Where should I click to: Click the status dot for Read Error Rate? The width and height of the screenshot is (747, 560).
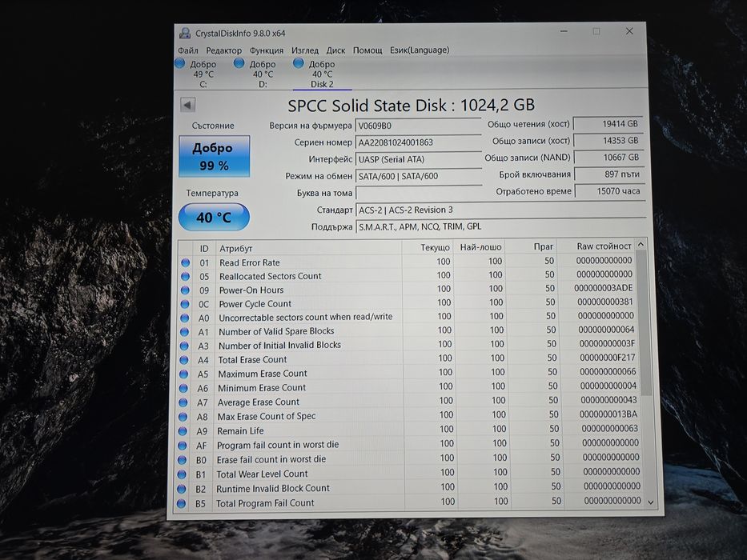click(185, 262)
